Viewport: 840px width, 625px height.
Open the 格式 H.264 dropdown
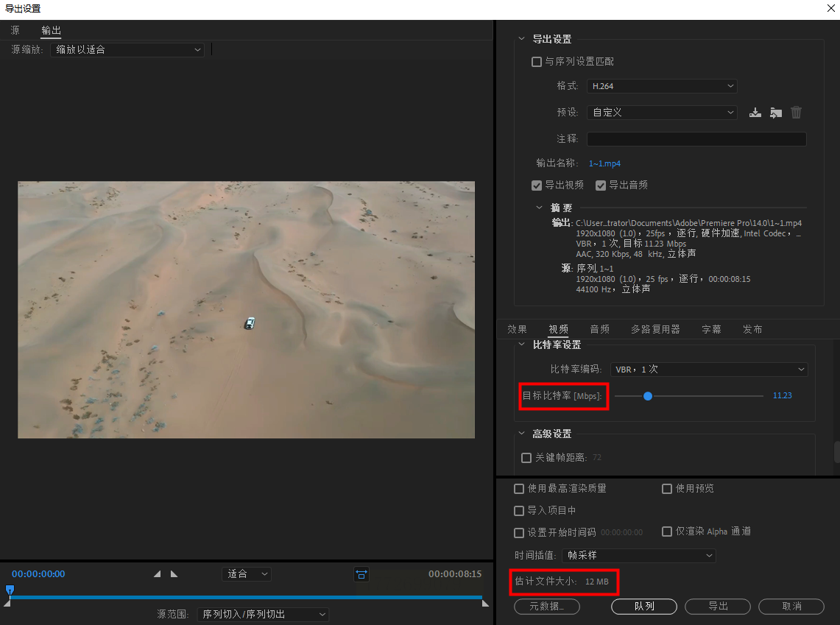point(661,86)
